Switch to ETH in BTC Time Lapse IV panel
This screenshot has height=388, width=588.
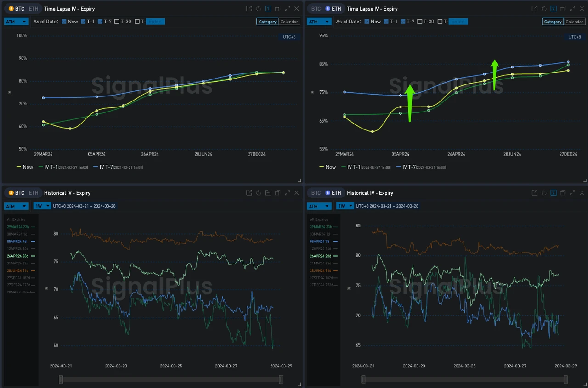tap(34, 9)
